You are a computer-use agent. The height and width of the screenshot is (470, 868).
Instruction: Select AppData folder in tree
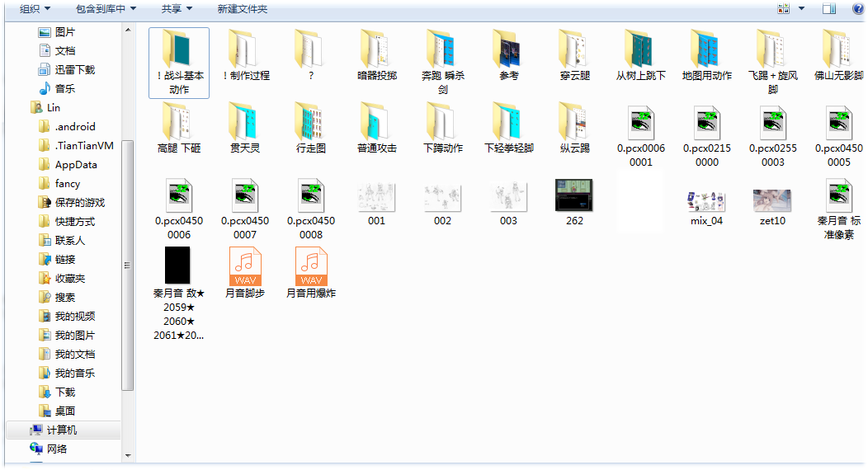tap(68, 165)
